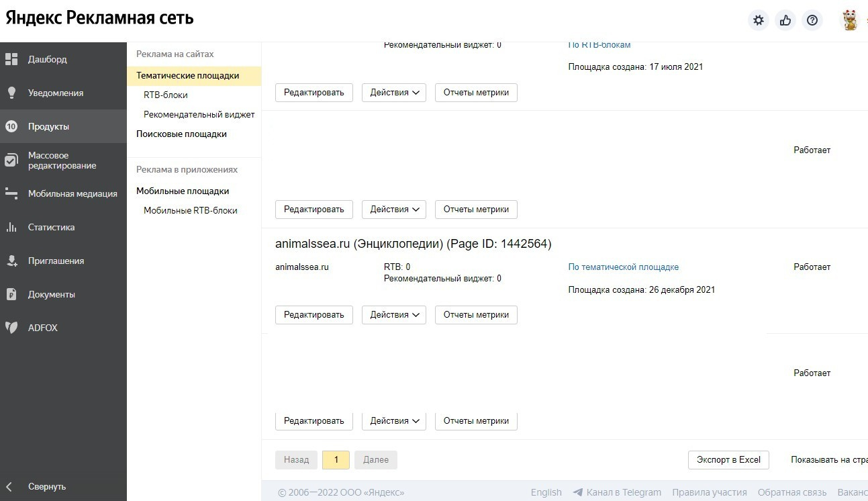Open Отчеты метрики for the site created 17 июля 2021
This screenshot has width=868, height=501.
476,93
